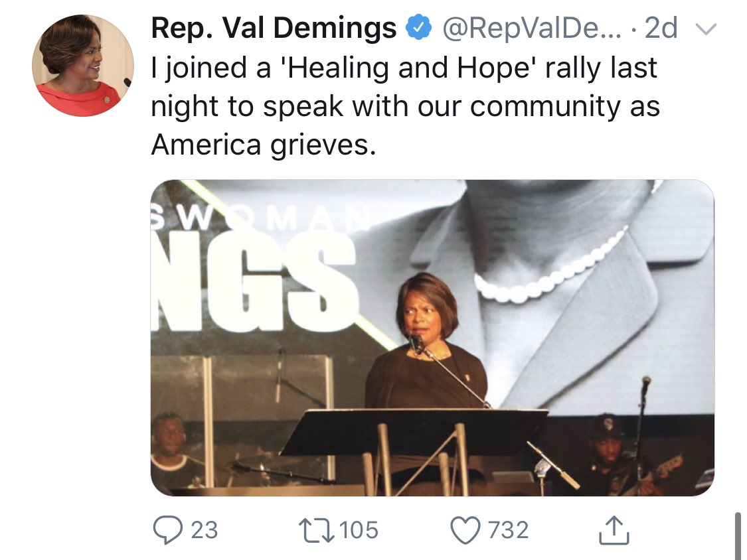This screenshot has height=560, width=747.
Task: Tap the 732 likes count
Action: click(x=509, y=530)
